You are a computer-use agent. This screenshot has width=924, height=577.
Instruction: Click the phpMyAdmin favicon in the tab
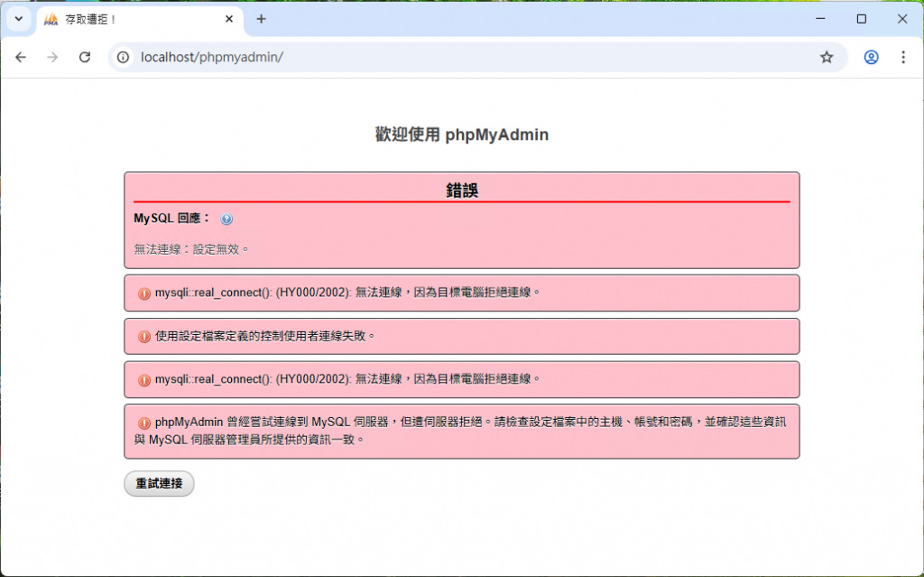51,20
